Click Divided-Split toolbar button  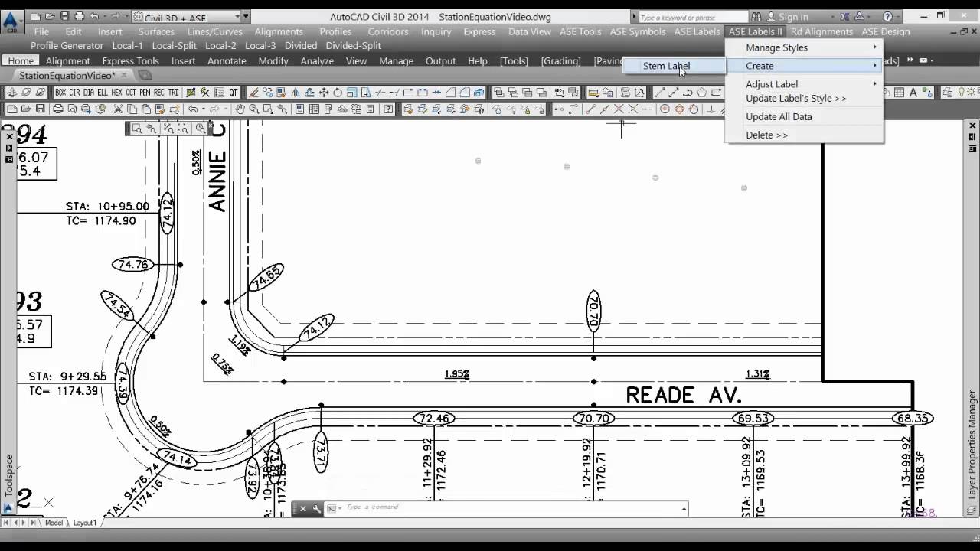[353, 46]
